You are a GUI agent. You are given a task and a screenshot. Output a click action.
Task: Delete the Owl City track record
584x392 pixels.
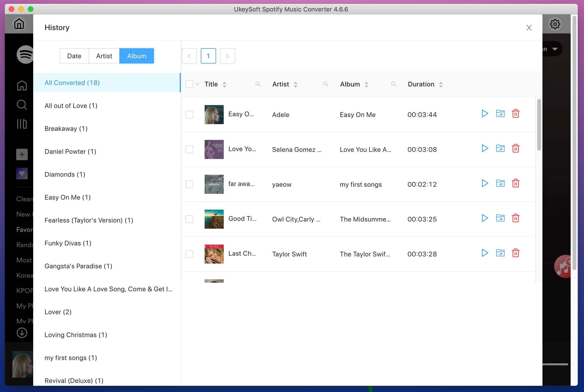pyautogui.click(x=515, y=218)
